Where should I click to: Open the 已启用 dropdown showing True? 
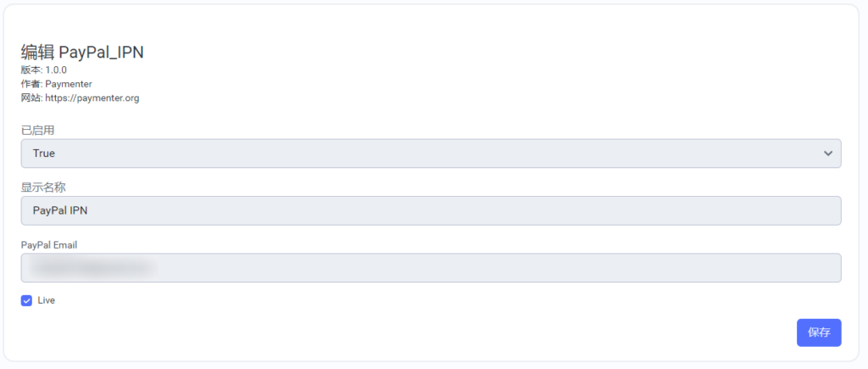coord(431,154)
